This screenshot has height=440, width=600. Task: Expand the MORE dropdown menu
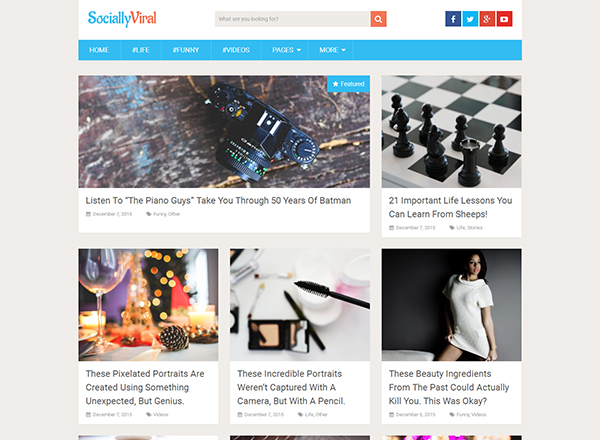[x=332, y=50]
